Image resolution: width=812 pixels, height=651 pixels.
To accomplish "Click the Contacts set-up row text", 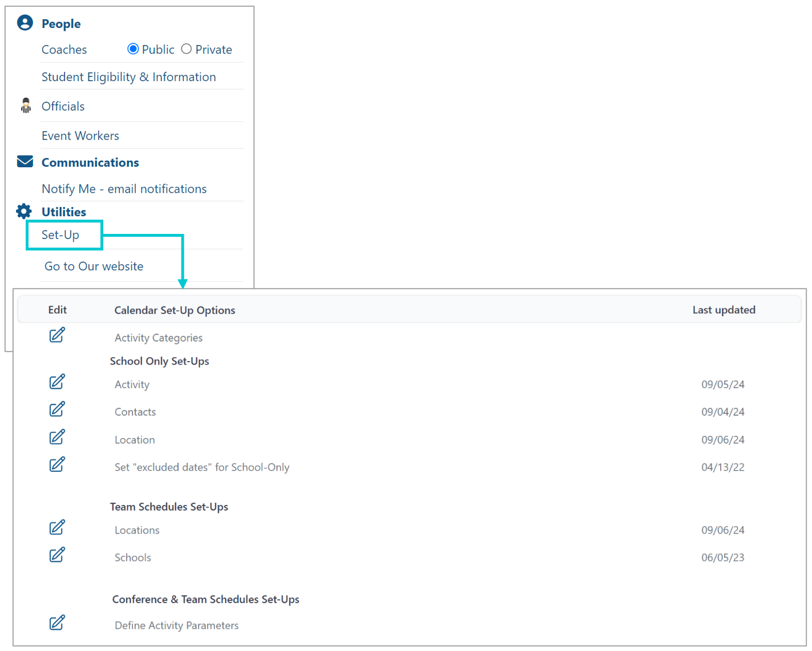I will [135, 412].
